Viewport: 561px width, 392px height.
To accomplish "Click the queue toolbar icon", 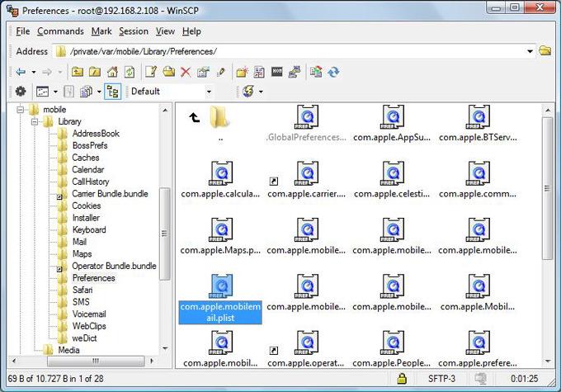I will coord(68,92).
